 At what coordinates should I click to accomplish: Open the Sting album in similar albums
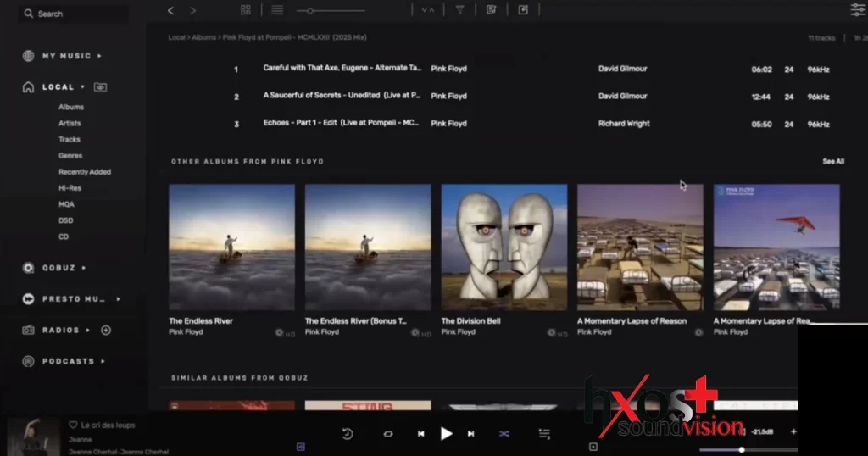coord(368,406)
